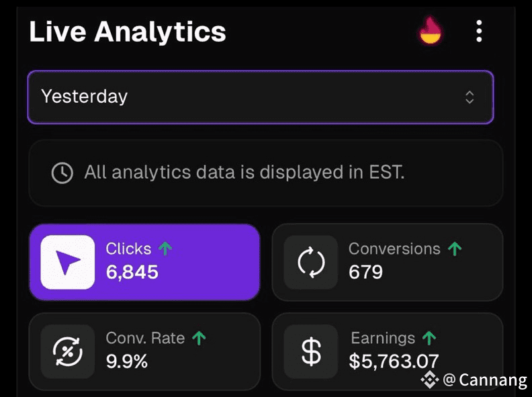532x397 pixels.
Task: Open the three-dot overflow menu
Action: click(478, 31)
